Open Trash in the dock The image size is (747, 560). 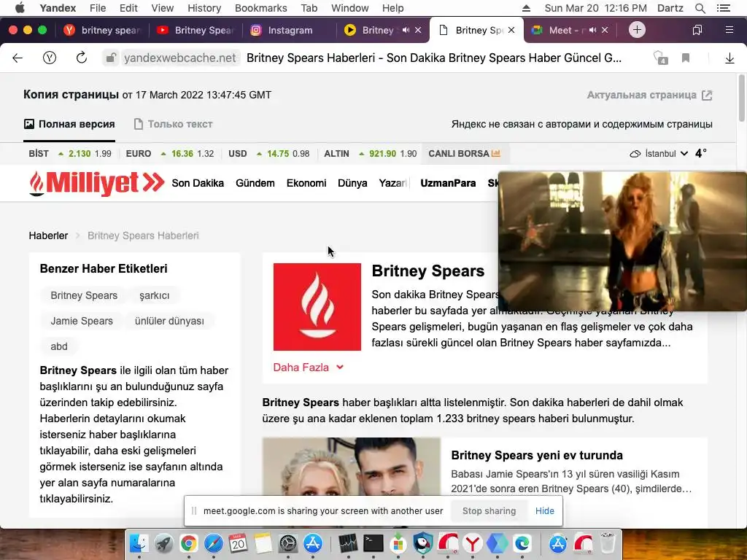point(608,543)
